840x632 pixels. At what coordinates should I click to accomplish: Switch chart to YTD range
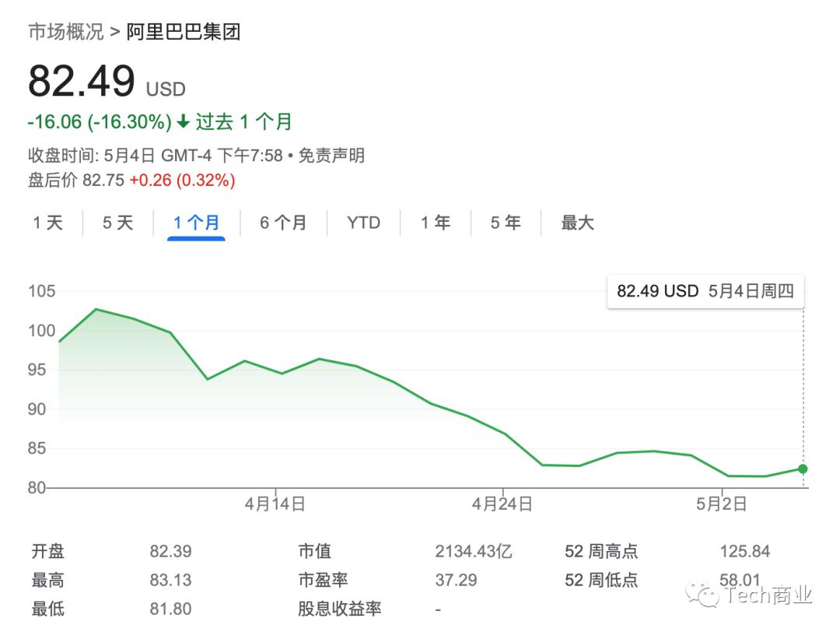[x=363, y=223]
